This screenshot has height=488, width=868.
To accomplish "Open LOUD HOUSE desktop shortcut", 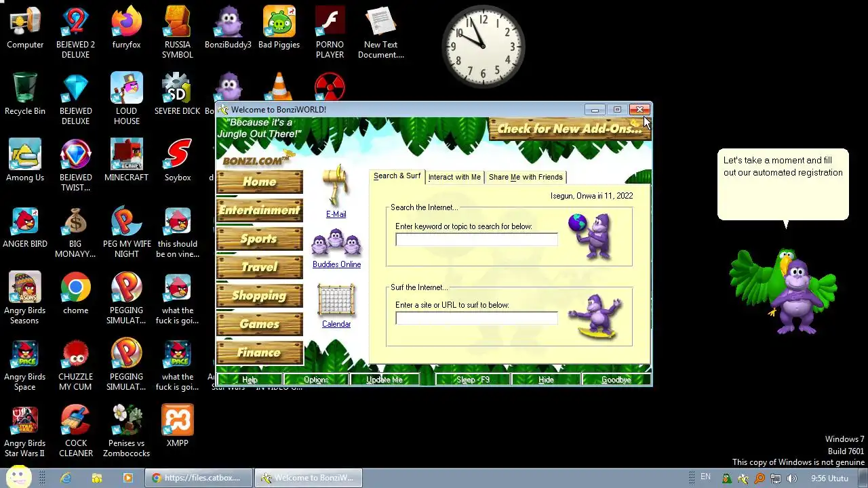I will [x=126, y=99].
